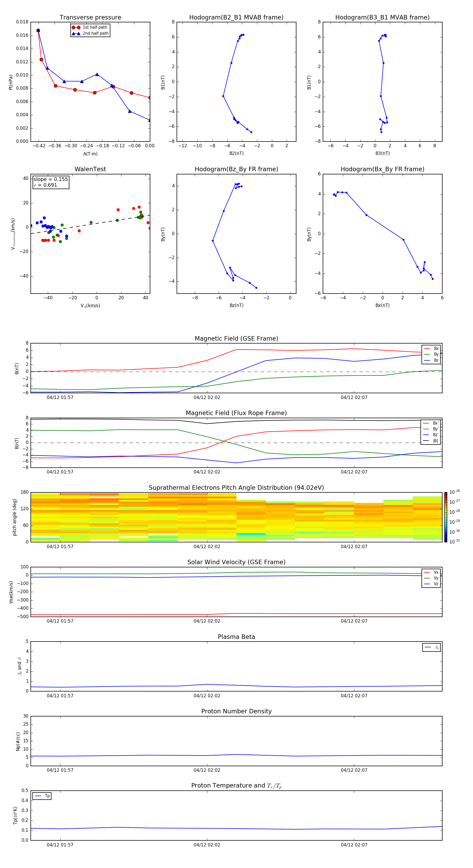Click the "B3(nT)" x-axis label
The image size is (473, 868).
tap(382, 153)
